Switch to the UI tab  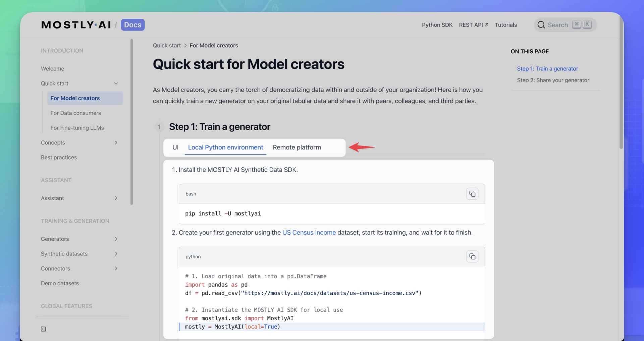point(175,147)
